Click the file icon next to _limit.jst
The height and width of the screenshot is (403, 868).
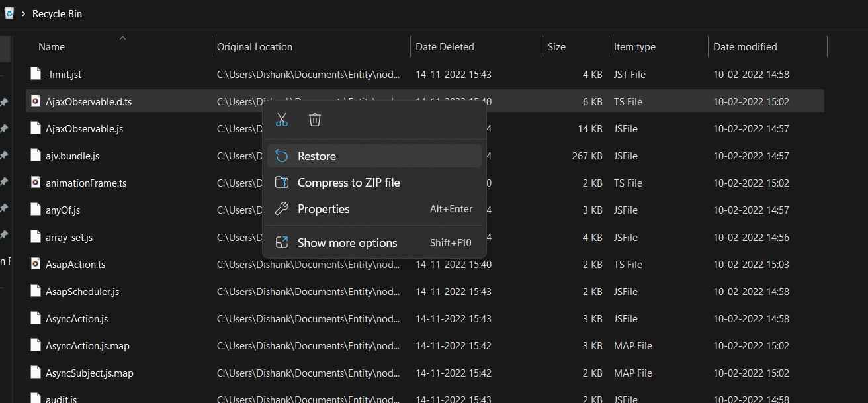[35, 74]
